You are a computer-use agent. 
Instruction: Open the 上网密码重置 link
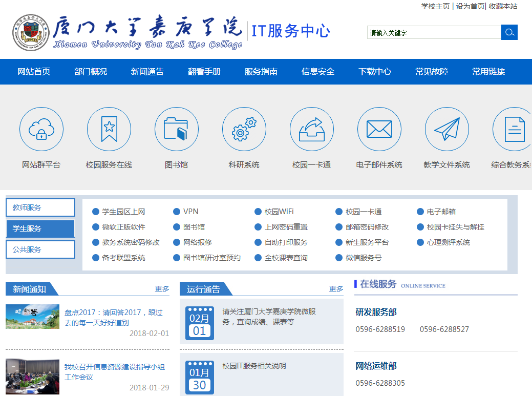pyautogui.click(x=286, y=227)
